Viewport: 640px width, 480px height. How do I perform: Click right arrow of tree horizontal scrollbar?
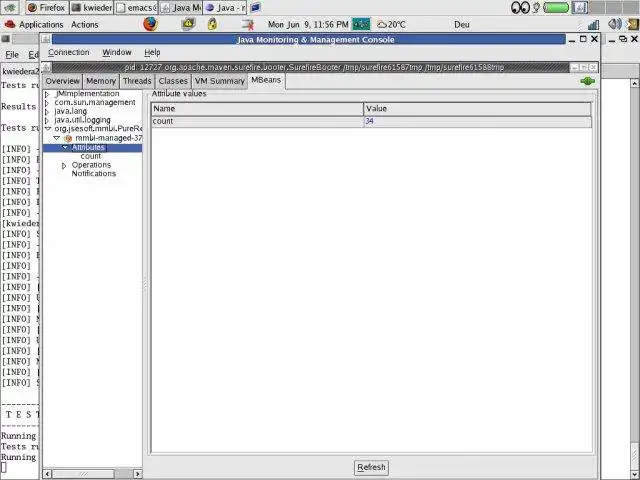[x=138, y=473]
